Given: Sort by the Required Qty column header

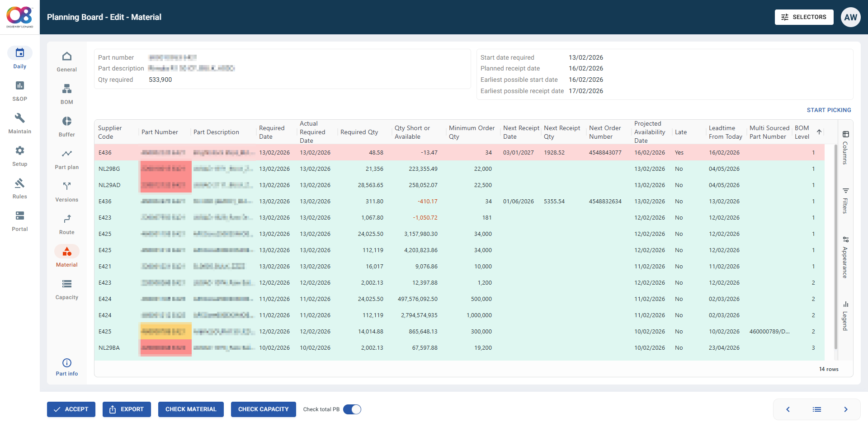Looking at the screenshot, I should (359, 132).
